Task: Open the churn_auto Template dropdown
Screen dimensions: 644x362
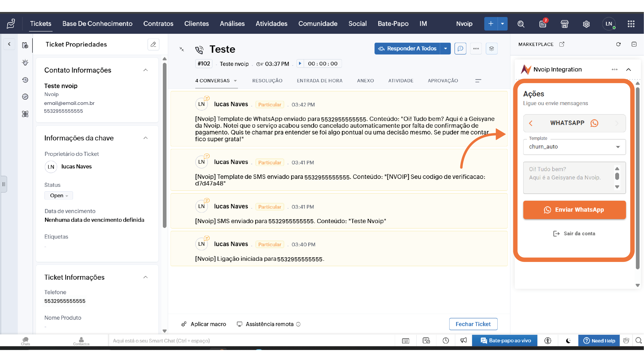Action: 574,147
